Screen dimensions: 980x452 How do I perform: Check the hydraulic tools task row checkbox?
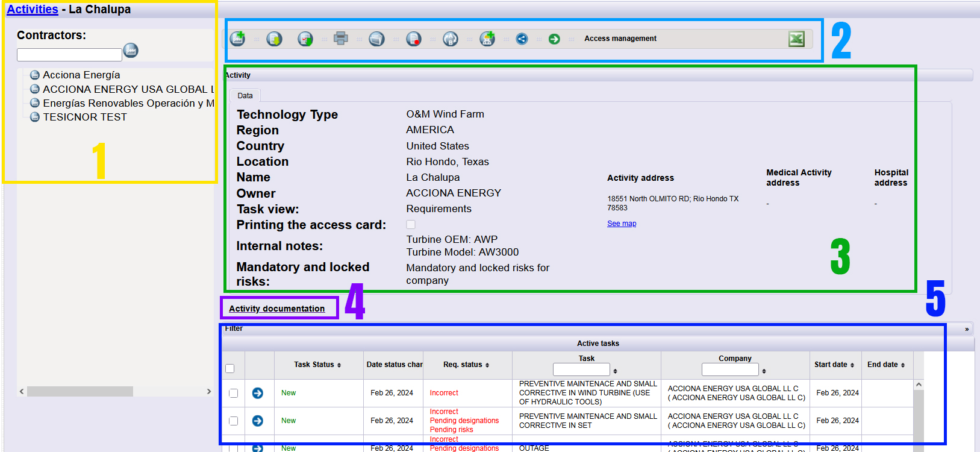coord(233,393)
